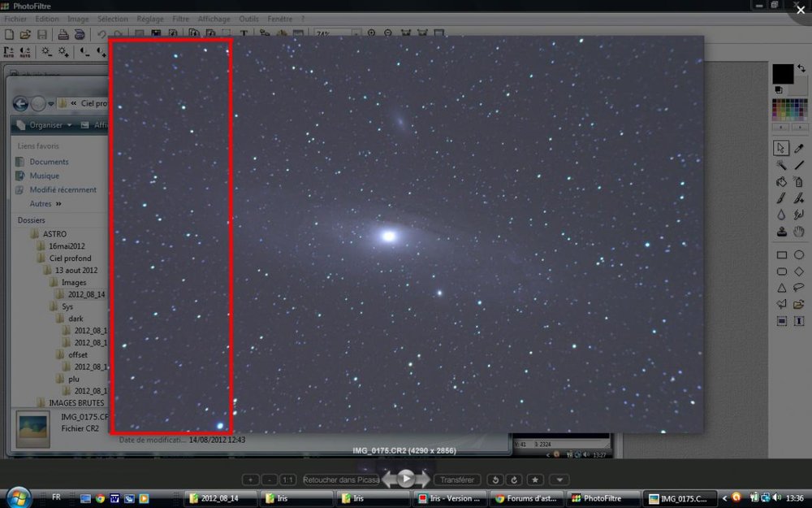Create a new image in PhotoFiltre toolbar
This screenshot has width=812, height=508.
click(9, 35)
